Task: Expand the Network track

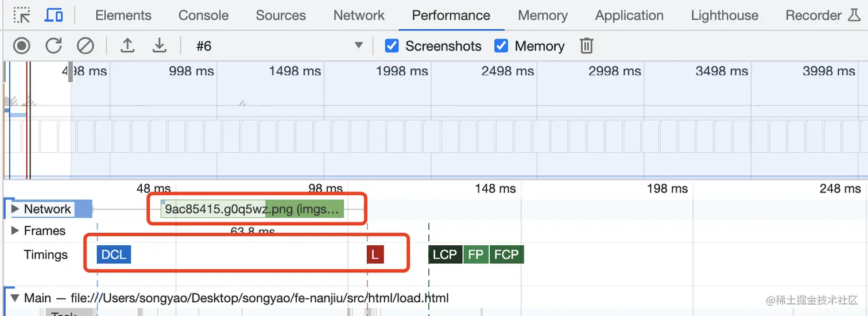Action: point(15,209)
